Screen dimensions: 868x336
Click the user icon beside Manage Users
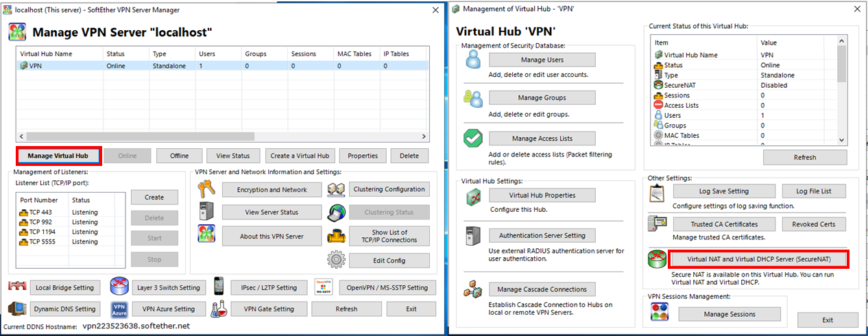[474, 60]
